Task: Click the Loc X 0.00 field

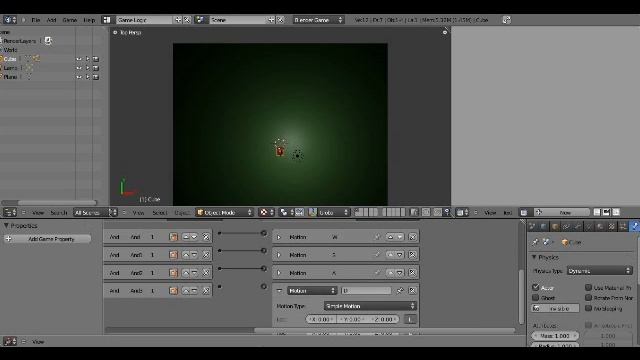Action: (x=321, y=319)
